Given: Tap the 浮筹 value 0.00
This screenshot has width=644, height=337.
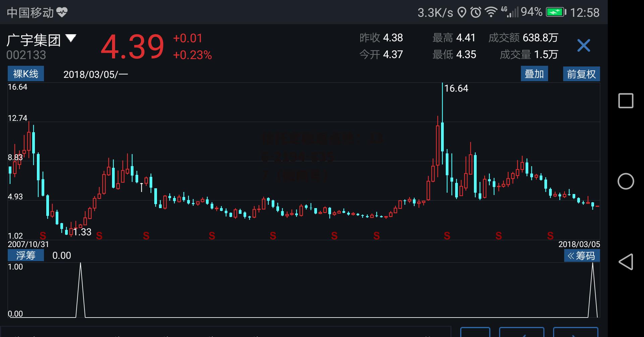Looking at the screenshot, I should point(62,256).
